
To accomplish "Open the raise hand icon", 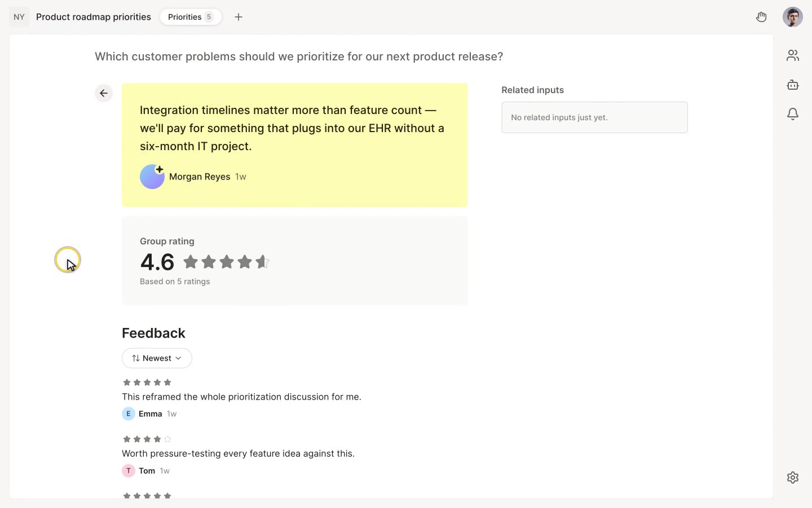I will 761,17.
